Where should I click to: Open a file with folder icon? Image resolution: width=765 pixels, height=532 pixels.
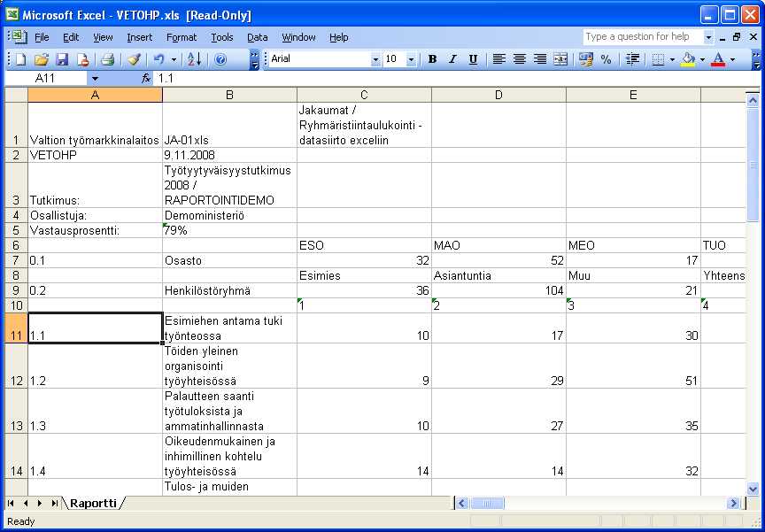42,59
